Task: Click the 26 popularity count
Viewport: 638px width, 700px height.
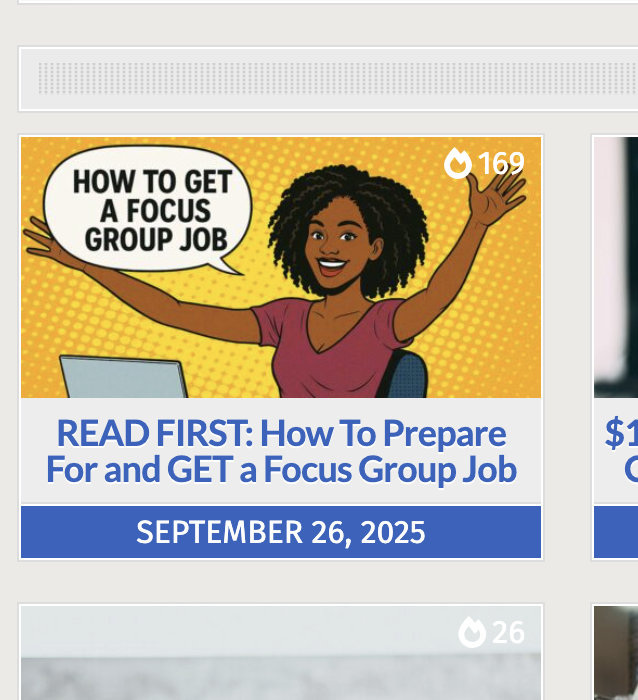Action: pos(508,632)
